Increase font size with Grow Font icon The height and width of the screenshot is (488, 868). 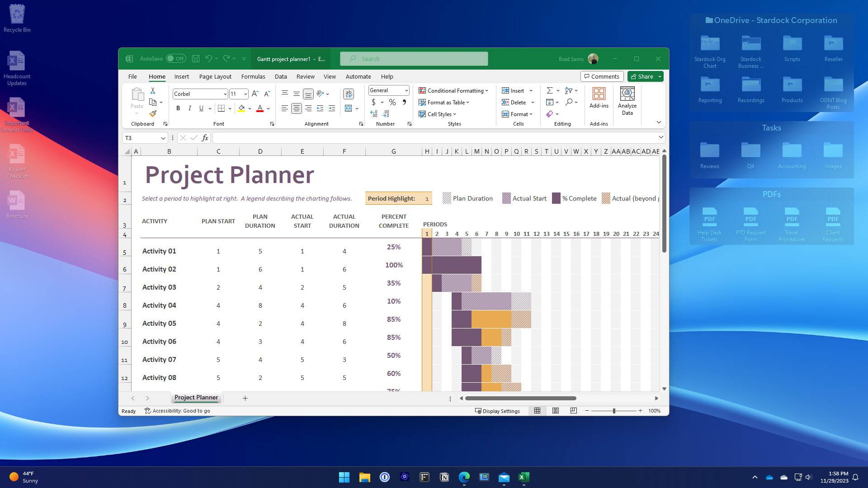255,94
